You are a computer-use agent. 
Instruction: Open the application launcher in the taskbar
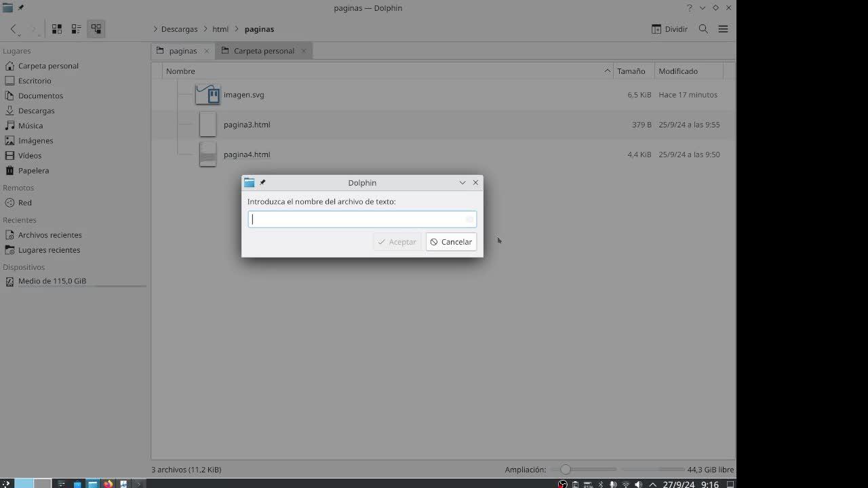pos(6,484)
